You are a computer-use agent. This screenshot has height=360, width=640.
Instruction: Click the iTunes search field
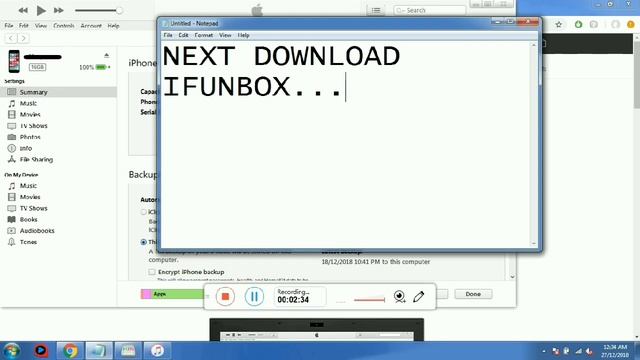click(429, 10)
